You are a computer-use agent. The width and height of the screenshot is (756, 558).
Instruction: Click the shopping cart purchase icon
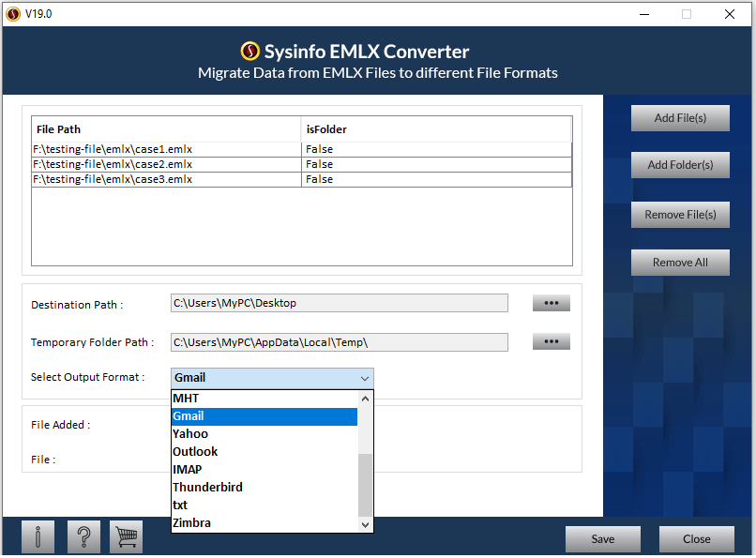tap(126, 537)
